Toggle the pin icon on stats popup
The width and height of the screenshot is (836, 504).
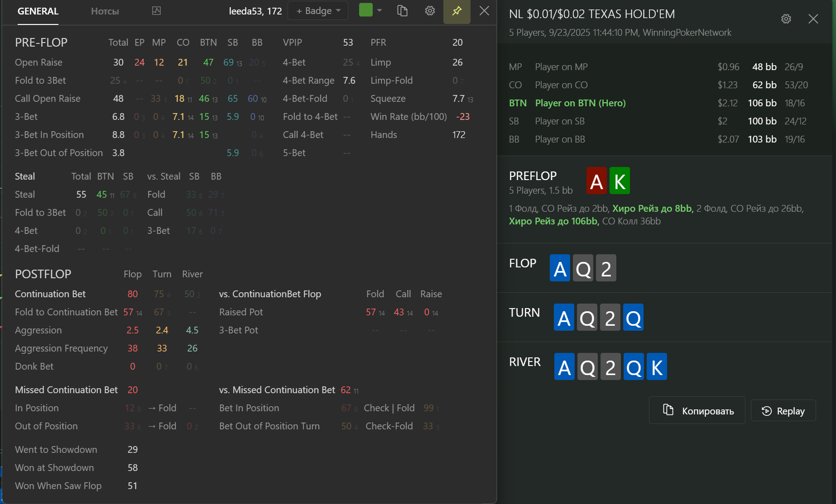457,11
